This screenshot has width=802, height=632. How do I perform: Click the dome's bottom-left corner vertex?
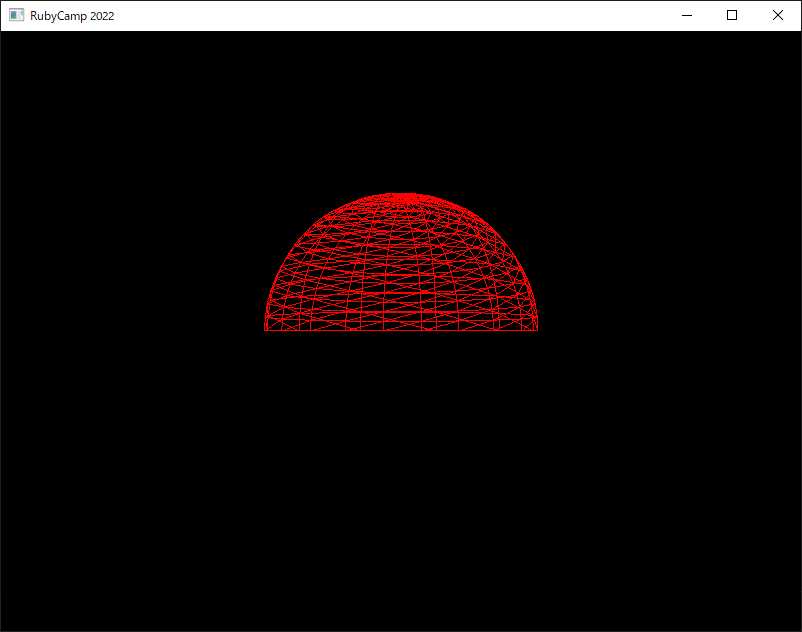265,330
